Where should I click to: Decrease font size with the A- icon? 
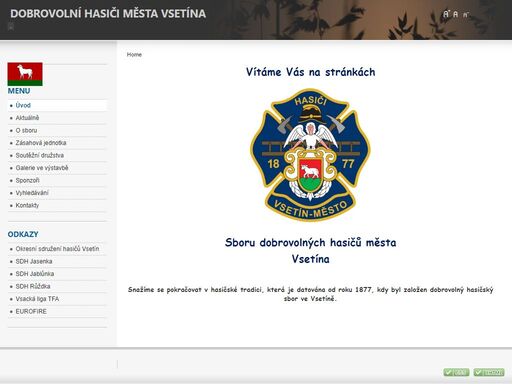coord(466,15)
